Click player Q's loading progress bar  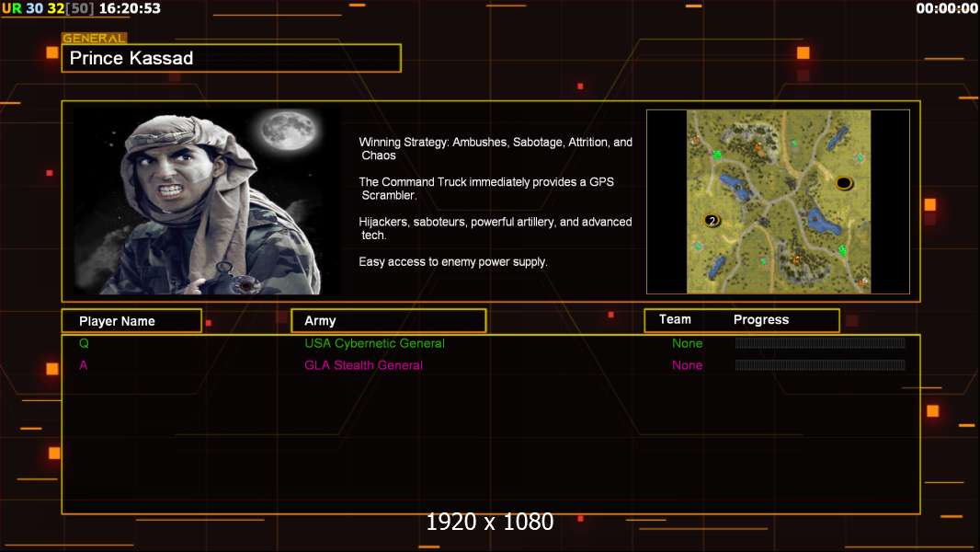tap(820, 343)
